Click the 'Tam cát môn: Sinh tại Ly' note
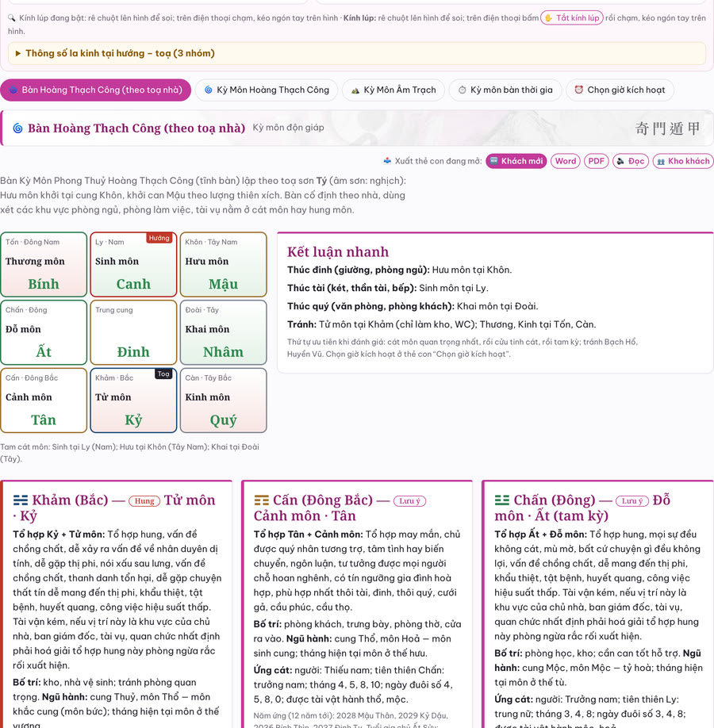 [x=129, y=453]
